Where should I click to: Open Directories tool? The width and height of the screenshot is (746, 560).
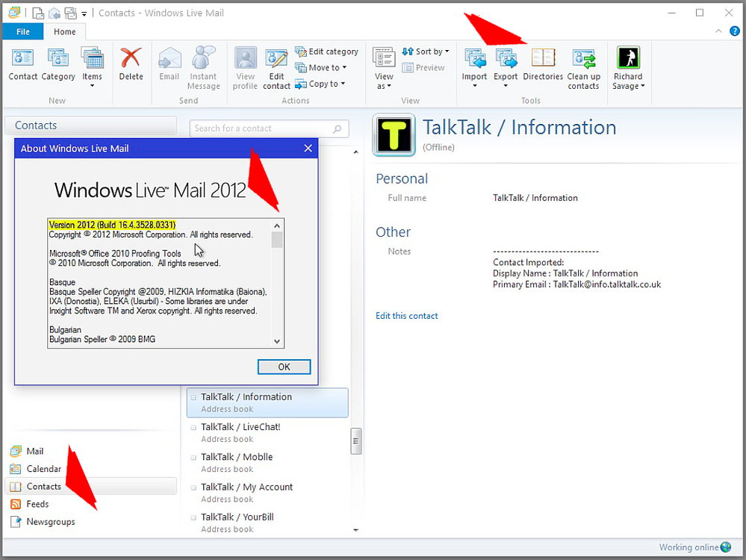click(543, 64)
